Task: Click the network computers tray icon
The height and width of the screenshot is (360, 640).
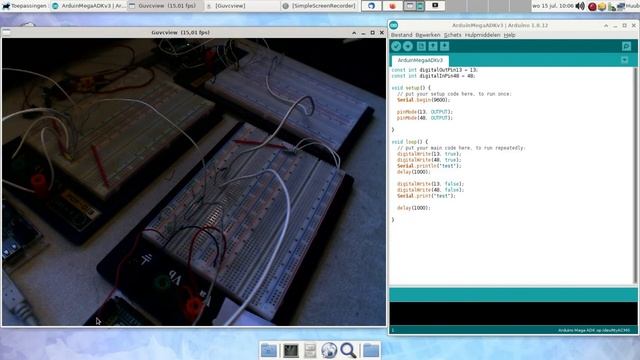Action: coord(620,7)
